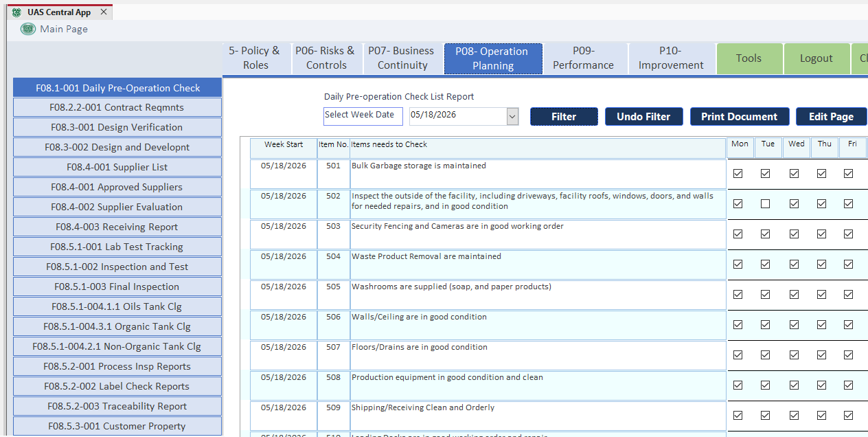The height and width of the screenshot is (437, 868).
Task: Open the Main Page link
Action: 64,29
